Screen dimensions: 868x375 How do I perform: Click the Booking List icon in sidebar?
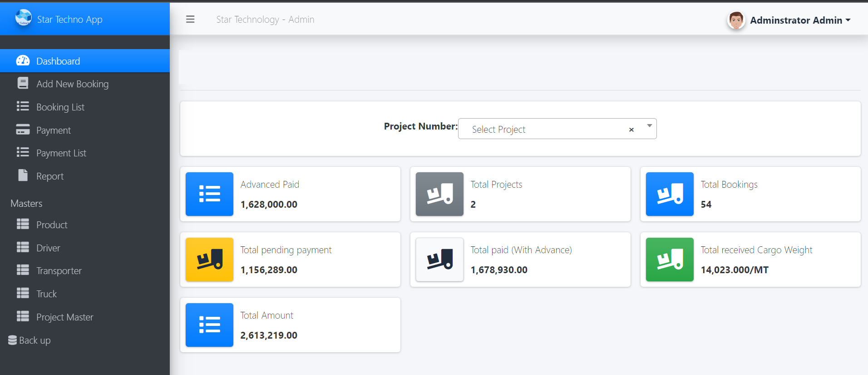click(x=23, y=106)
